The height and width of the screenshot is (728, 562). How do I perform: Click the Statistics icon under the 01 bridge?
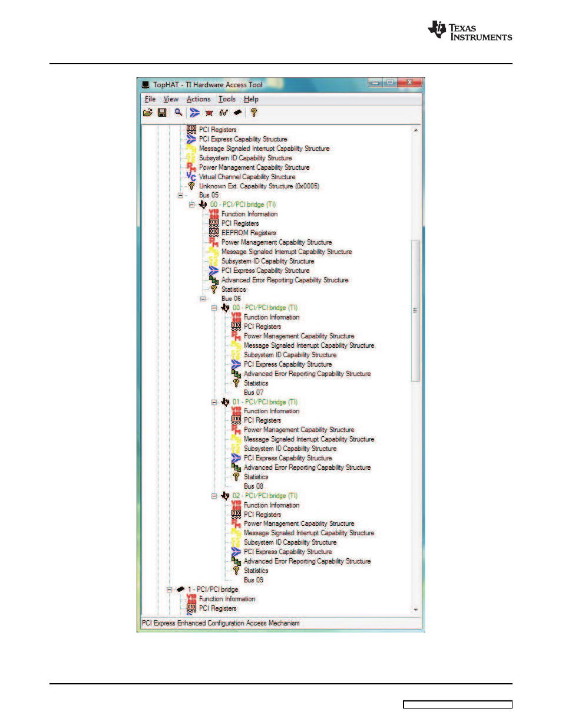pos(236,477)
